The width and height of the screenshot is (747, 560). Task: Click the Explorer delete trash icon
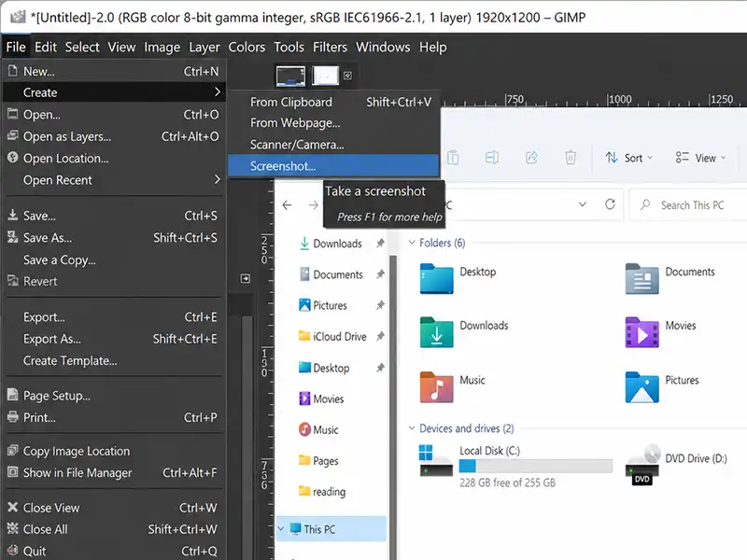click(571, 157)
